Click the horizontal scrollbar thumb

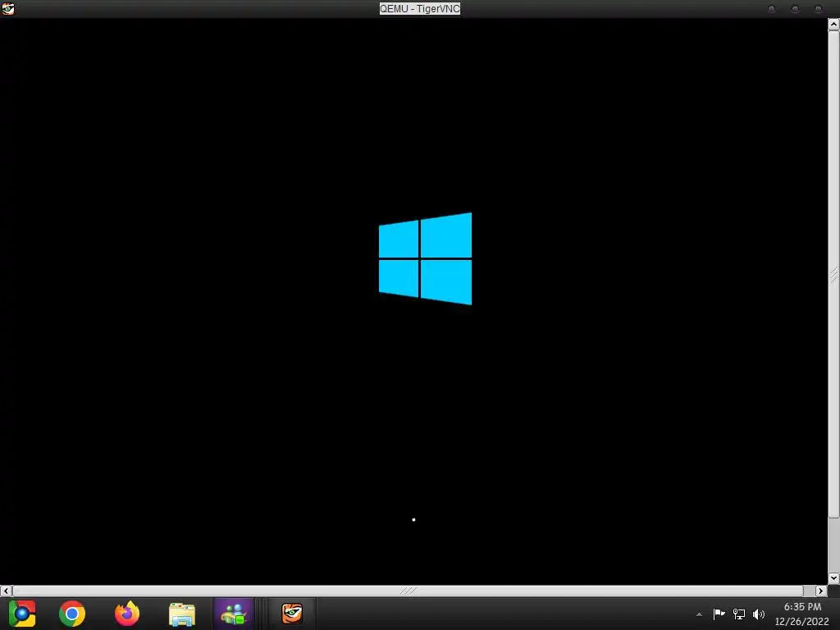click(x=408, y=591)
